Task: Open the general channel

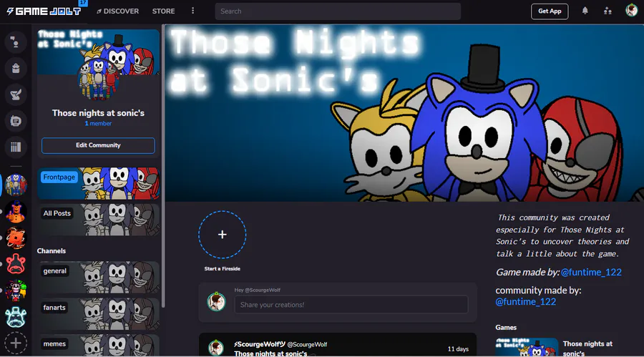Action: 98,278
